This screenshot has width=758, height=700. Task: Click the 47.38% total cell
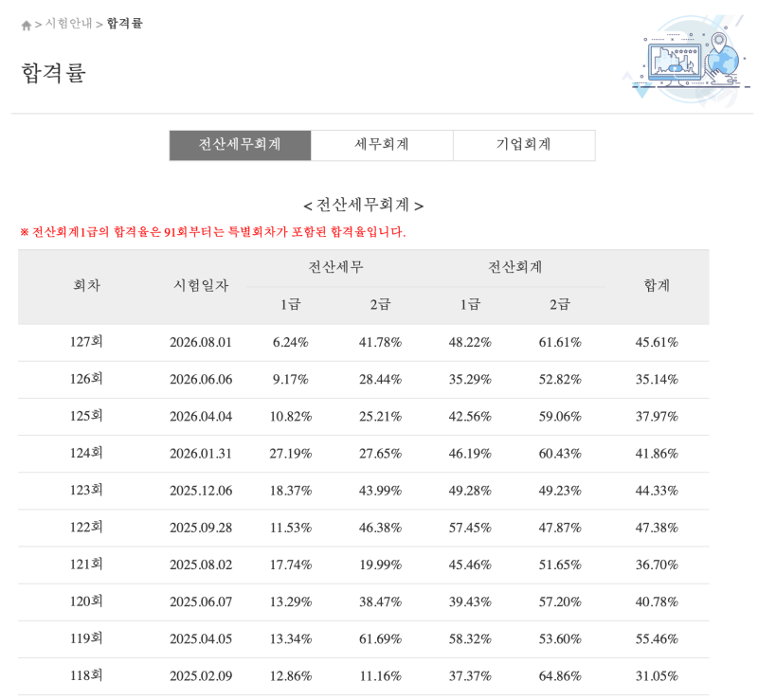[657, 528]
